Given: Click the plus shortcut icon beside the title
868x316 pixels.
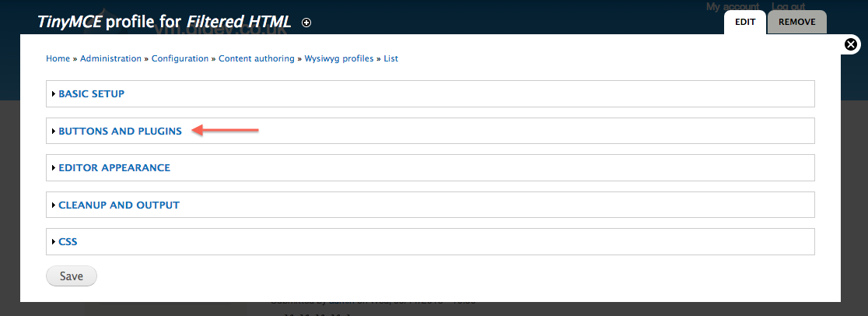Looking at the screenshot, I should pos(306,23).
